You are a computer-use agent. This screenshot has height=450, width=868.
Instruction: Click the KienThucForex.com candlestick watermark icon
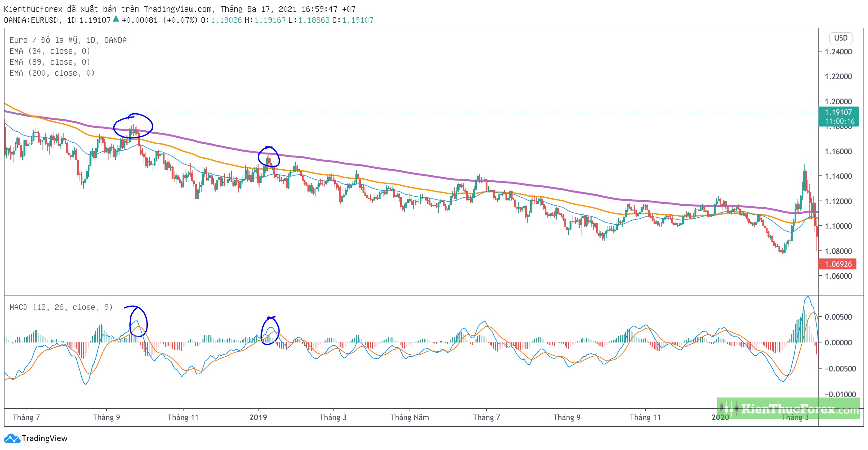pos(729,408)
